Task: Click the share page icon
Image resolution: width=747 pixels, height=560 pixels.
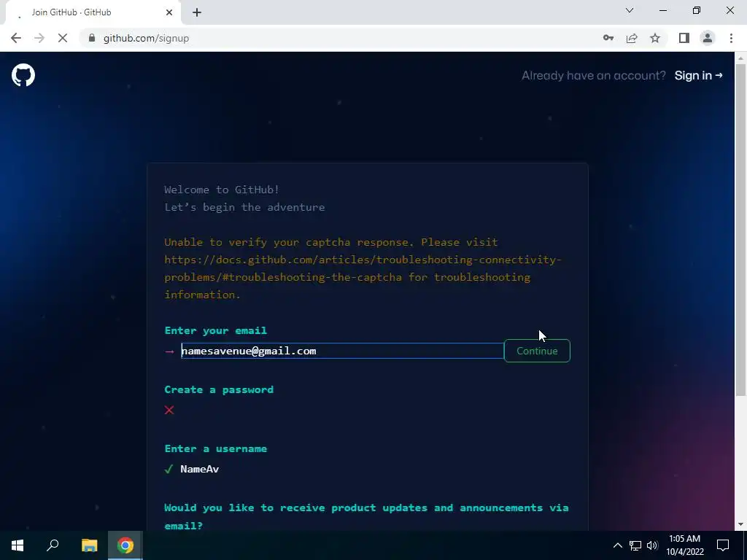Action: 632,38
